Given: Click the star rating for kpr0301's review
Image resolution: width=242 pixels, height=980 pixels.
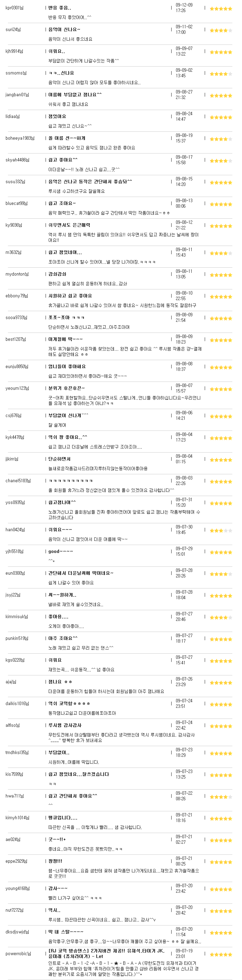Looking at the screenshot, I should click(221, 8).
